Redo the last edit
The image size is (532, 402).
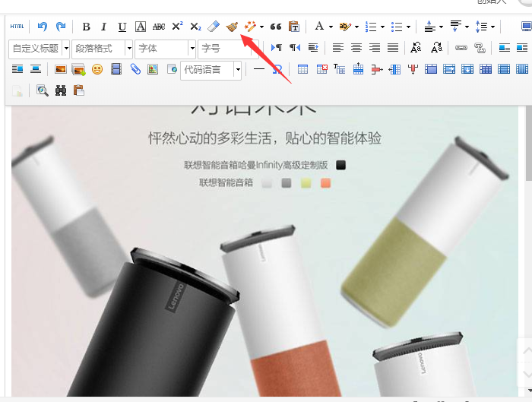point(61,27)
